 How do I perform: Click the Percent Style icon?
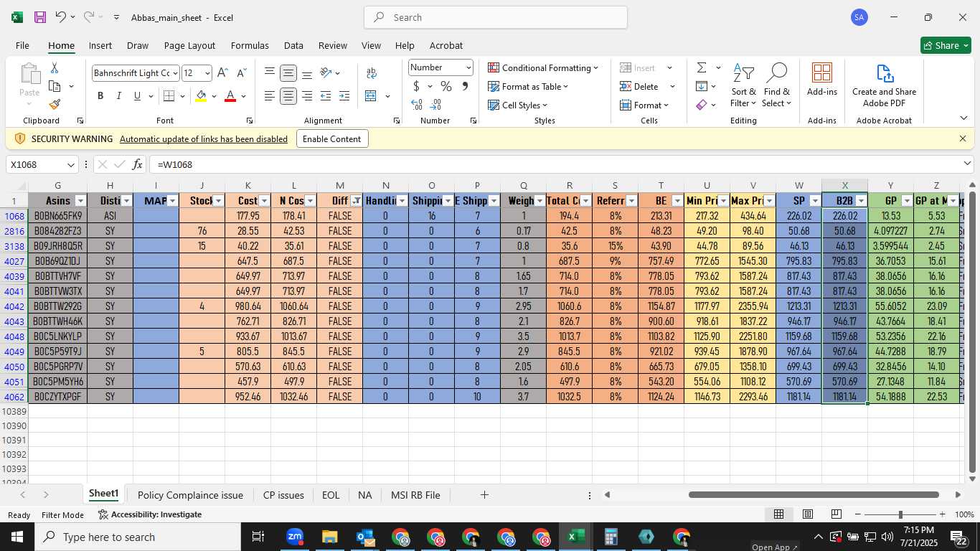pyautogui.click(x=446, y=86)
